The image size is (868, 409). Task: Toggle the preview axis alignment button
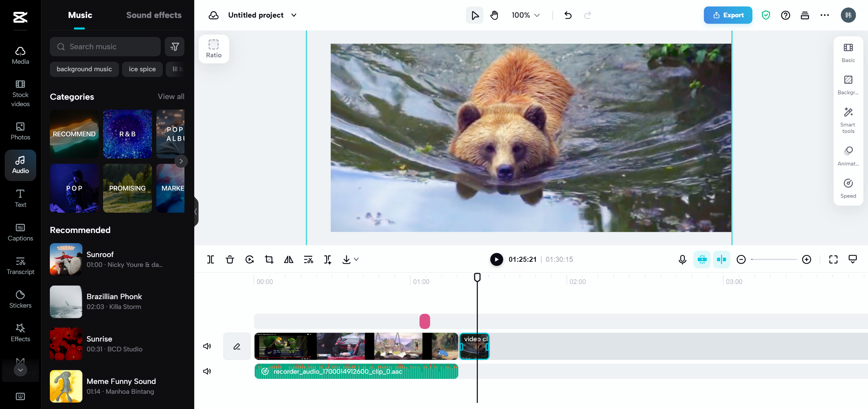point(722,259)
